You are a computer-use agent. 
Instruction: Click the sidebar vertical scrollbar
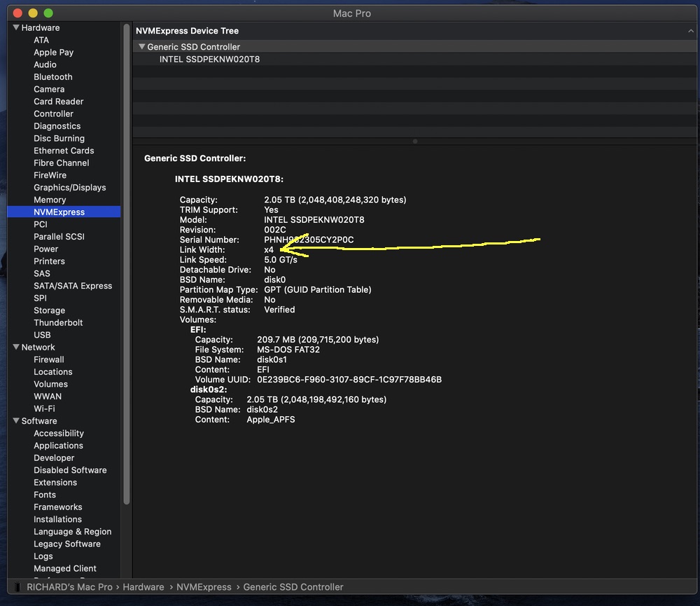pos(126,263)
